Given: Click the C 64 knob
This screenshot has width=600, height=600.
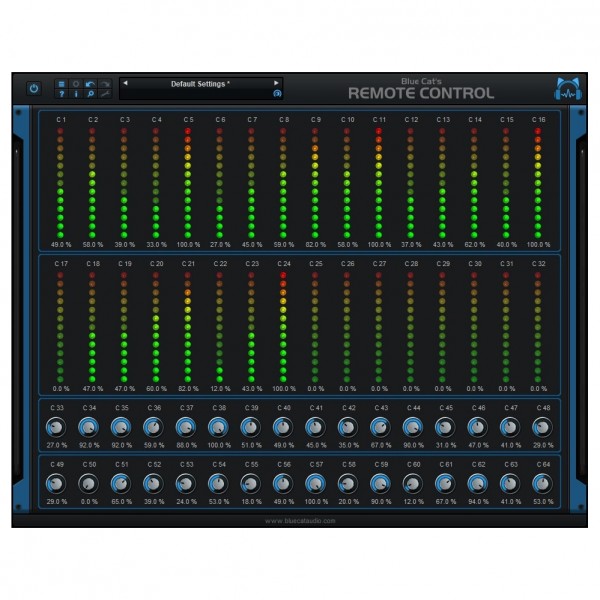Looking at the screenshot, I should click(543, 484).
